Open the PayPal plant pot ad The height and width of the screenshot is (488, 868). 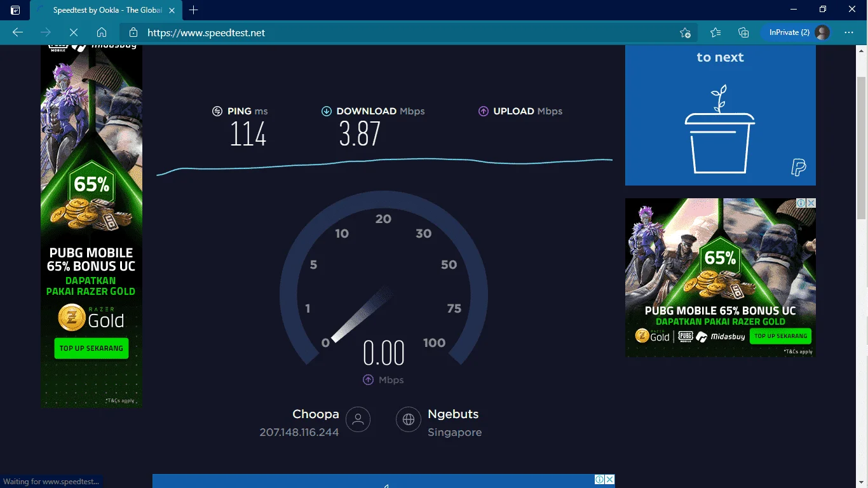[x=721, y=115]
